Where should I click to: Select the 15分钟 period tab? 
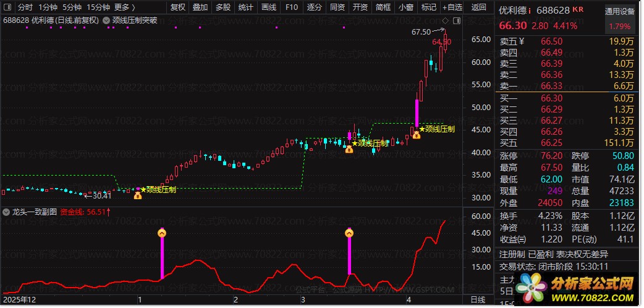pyautogui.click(x=98, y=7)
